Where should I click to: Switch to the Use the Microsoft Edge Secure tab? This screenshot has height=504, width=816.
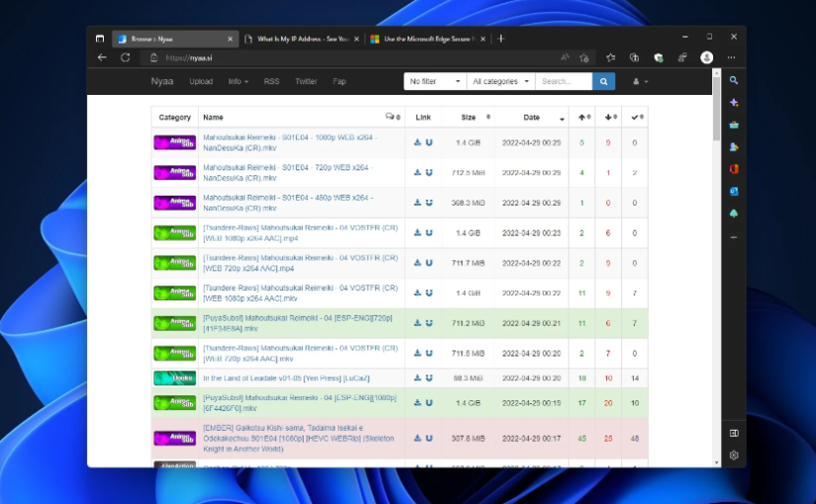point(427,39)
